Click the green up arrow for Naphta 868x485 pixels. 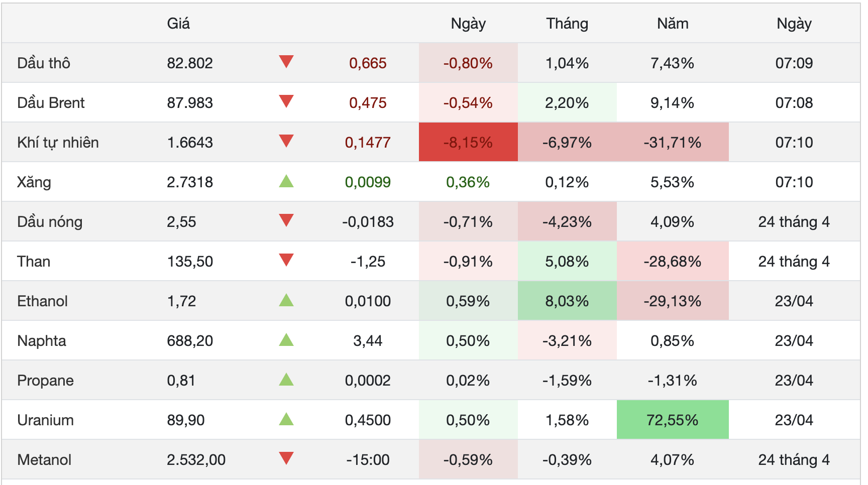286,339
